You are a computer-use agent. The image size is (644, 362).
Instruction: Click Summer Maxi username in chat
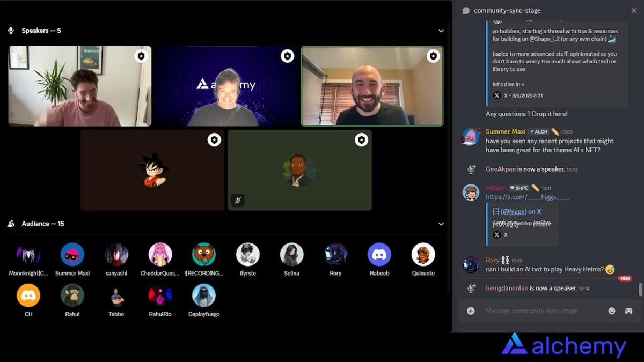505,131
